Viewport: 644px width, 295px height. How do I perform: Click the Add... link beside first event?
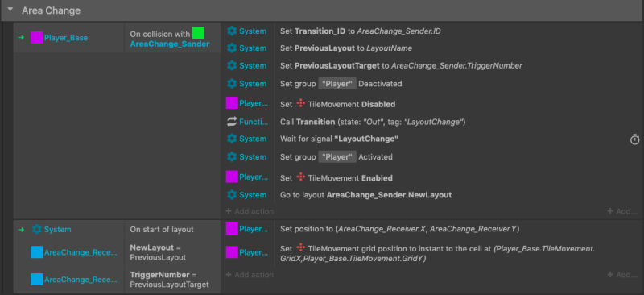pos(621,211)
